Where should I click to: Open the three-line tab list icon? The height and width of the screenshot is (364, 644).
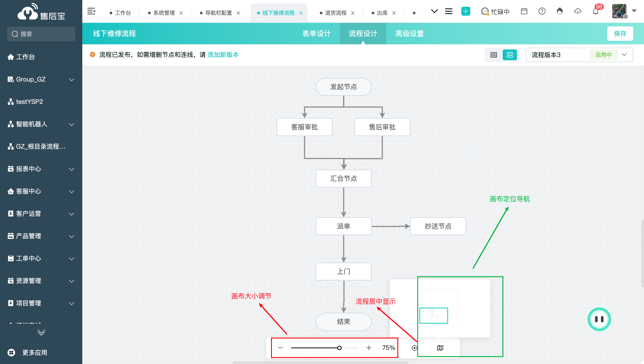click(x=449, y=11)
